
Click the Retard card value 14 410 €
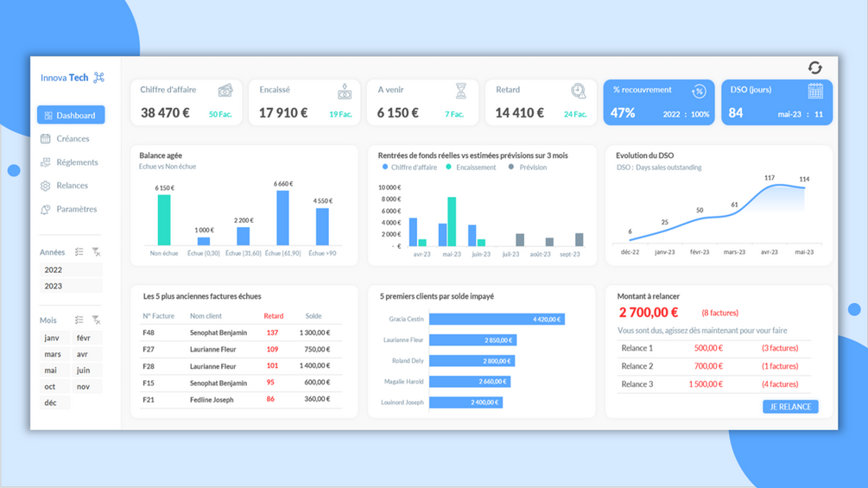tap(519, 113)
